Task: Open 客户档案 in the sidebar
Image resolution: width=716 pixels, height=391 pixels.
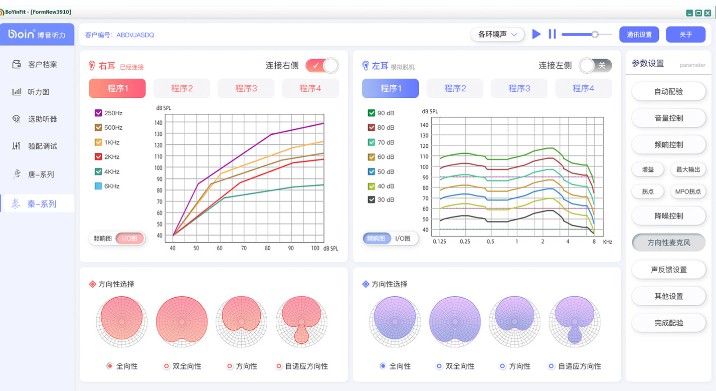Action: pos(37,64)
